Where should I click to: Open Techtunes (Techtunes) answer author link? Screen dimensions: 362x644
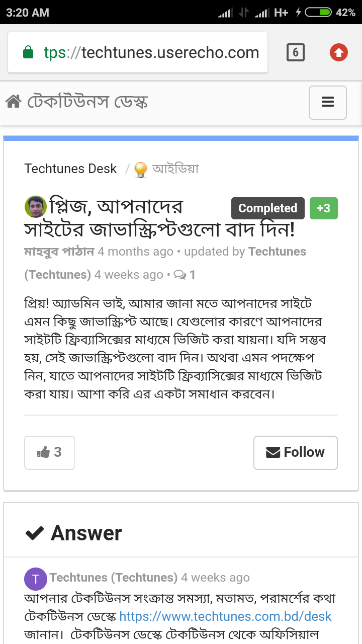(x=113, y=578)
